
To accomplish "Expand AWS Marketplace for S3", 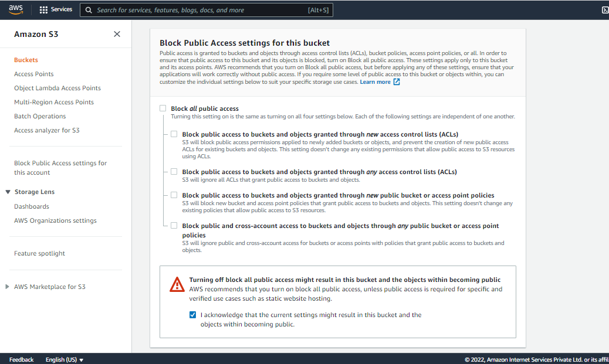I will tap(8, 287).
